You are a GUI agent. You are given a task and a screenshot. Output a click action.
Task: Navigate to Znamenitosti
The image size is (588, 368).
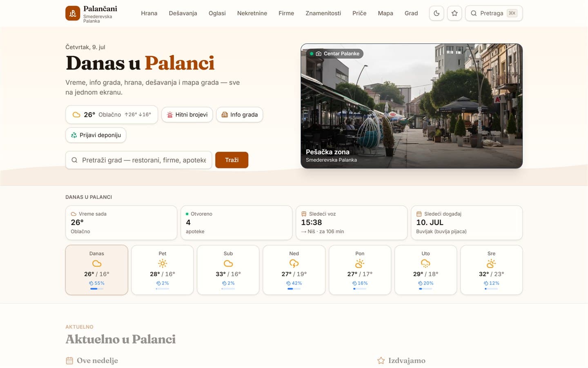click(323, 13)
